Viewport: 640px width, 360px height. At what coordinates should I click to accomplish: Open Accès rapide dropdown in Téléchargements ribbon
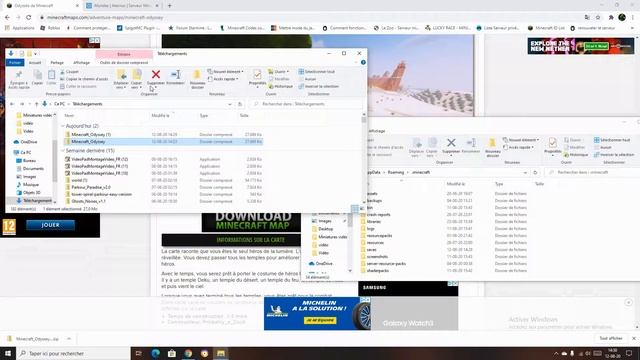click(x=223, y=79)
